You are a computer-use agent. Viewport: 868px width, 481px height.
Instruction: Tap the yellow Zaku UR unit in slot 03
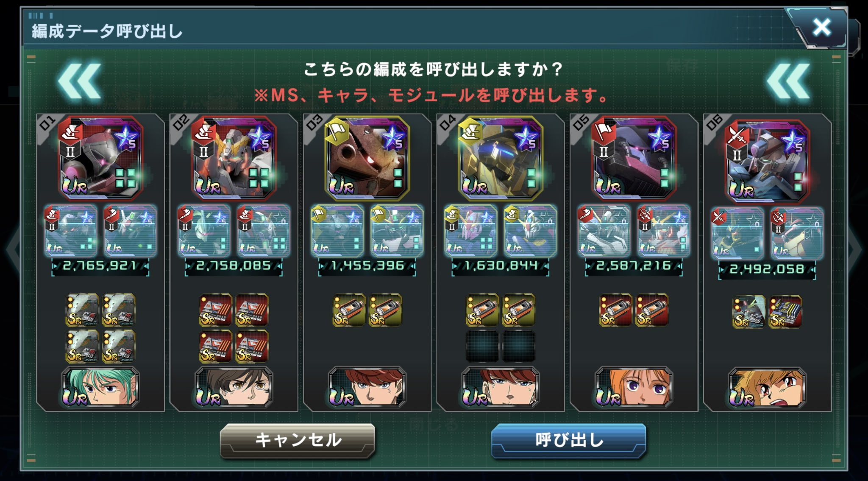tap(367, 158)
